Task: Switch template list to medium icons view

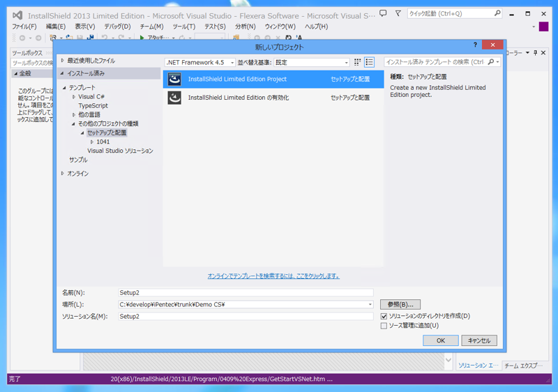Action: click(370, 62)
